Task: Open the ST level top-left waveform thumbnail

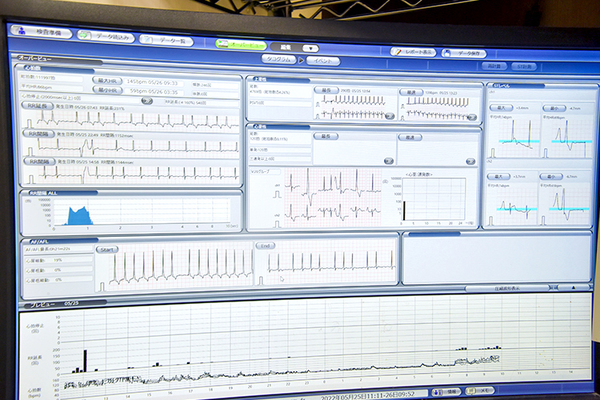Action: pos(512,135)
